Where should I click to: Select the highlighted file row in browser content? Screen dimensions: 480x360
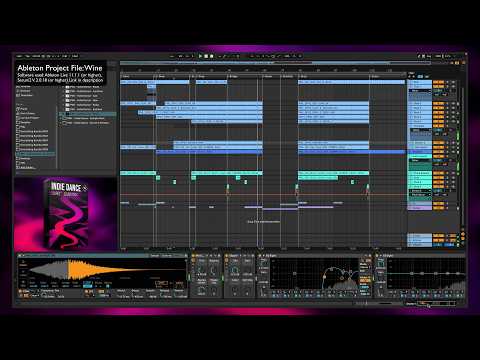[x=88, y=114]
